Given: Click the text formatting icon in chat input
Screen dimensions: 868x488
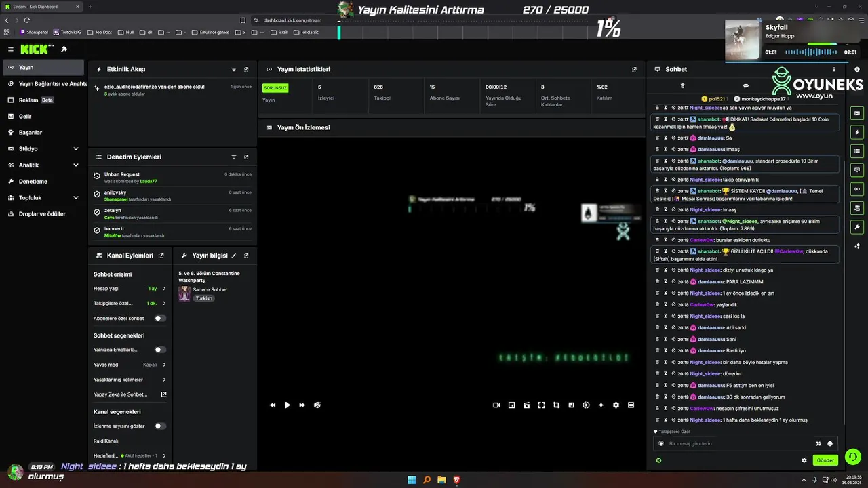Looking at the screenshot, I should 818,443.
